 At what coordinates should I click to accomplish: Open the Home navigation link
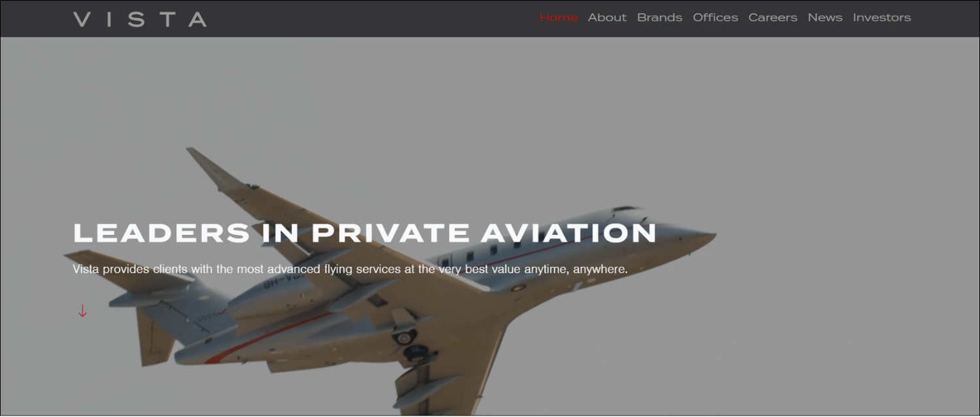(x=558, y=18)
